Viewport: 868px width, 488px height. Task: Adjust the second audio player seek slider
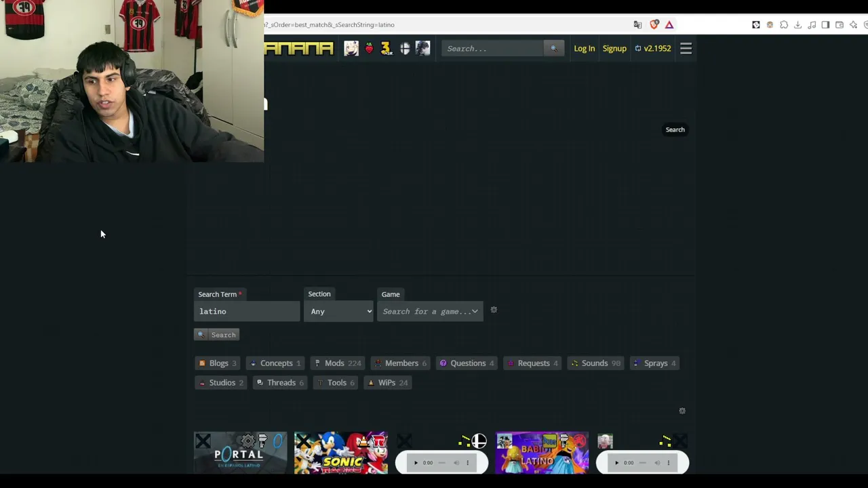[643, 463]
